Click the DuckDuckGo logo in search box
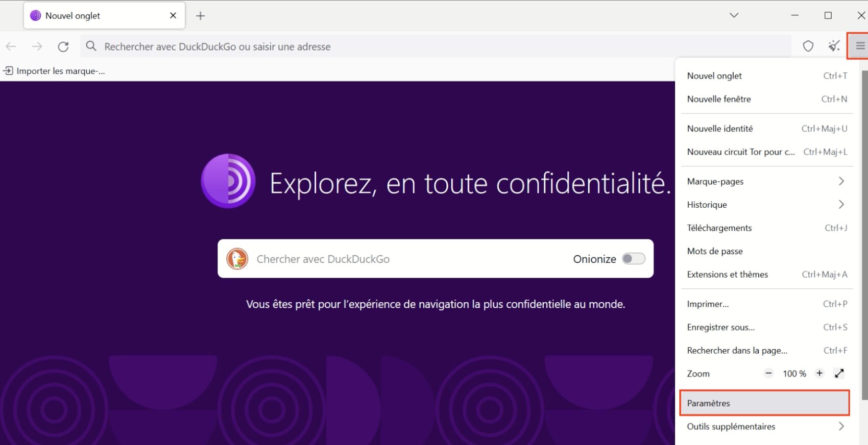 [x=237, y=259]
